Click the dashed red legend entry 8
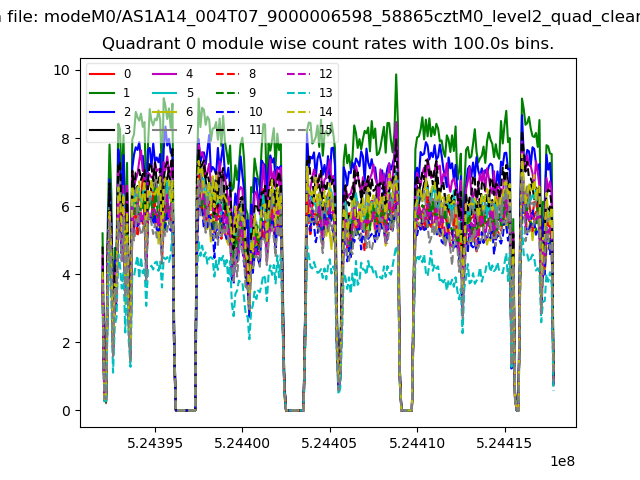640x480 pixels. tap(236, 74)
